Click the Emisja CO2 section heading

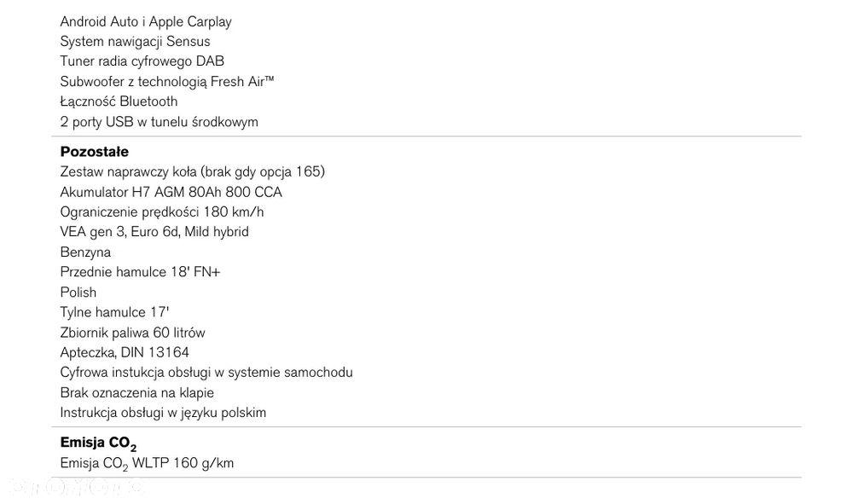[x=98, y=443]
